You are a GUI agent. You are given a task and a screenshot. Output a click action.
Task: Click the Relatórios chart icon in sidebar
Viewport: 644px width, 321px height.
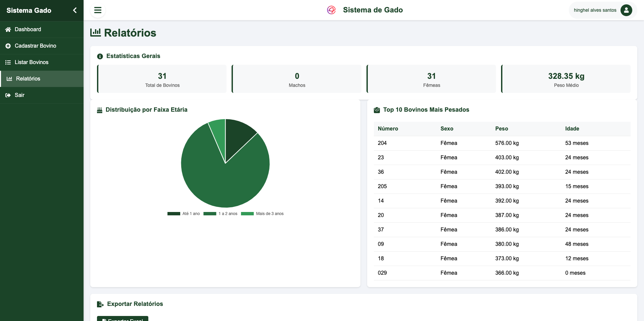(9, 79)
